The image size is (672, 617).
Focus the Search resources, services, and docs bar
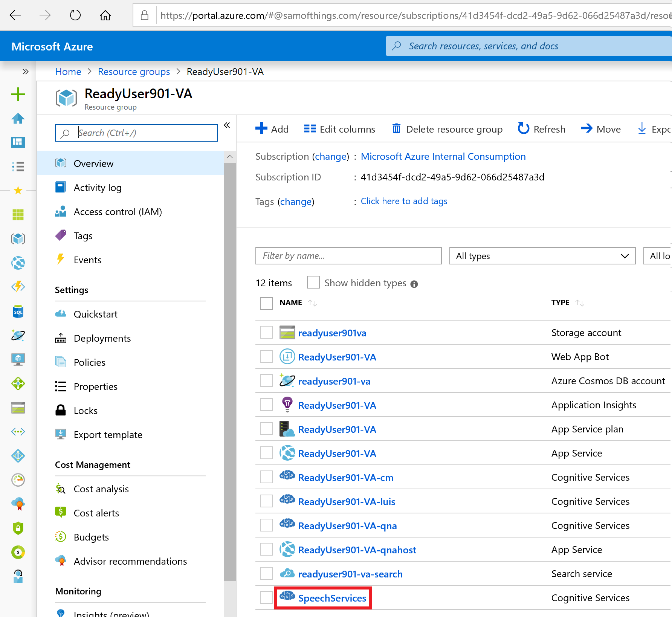click(529, 46)
